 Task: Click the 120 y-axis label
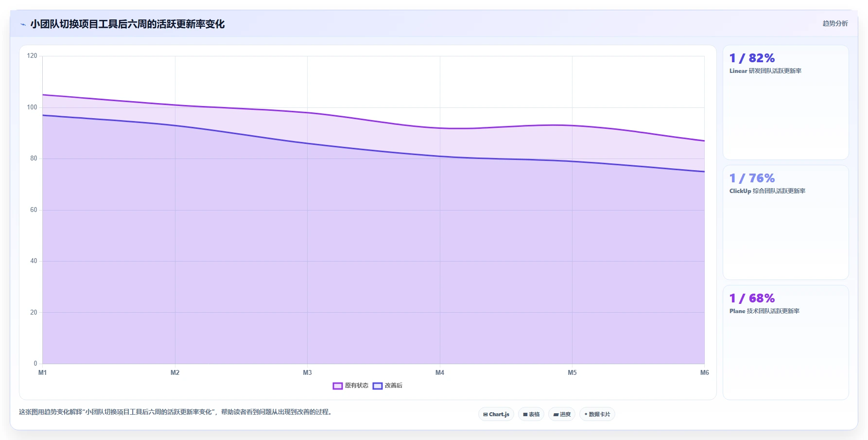click(x=32, y=56)
